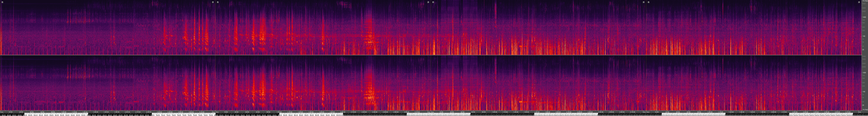Click the top-right corner icon of fourth file
Screen dimensions: 868x116
(859, 2)
